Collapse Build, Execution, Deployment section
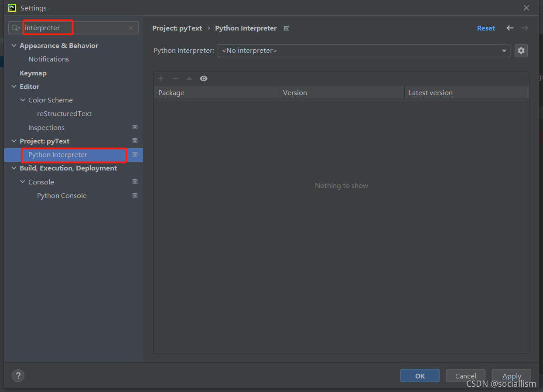Image resolution: width=543 pixels, height=392 pixels. [x=14, y=168]
